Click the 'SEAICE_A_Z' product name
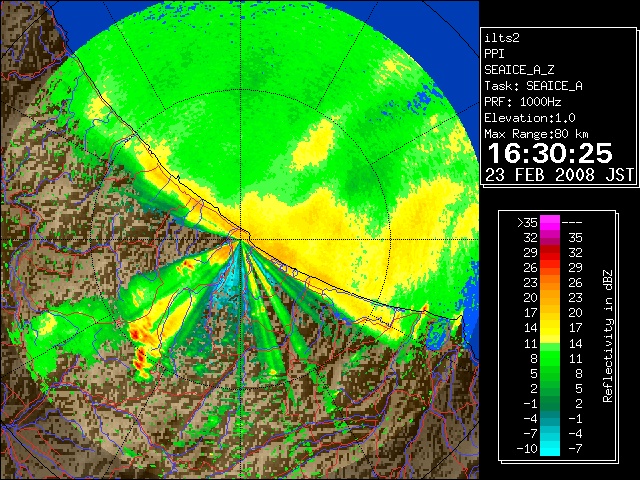The width and height of the screenshot is (640, 480). tap(519, 70)
